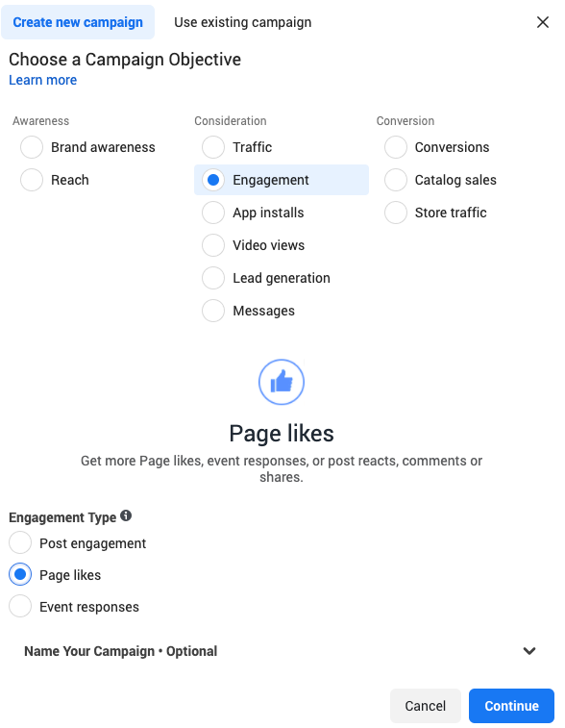Screen dimensions: 565x728
Task: Switch to Use existing campaign tab
Action: pyautogui.click(x=242, y=22)
